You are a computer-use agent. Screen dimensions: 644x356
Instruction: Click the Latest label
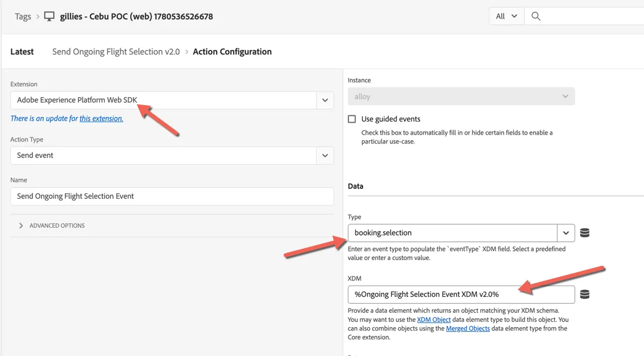pyautogui.click(x=22, y=52)
